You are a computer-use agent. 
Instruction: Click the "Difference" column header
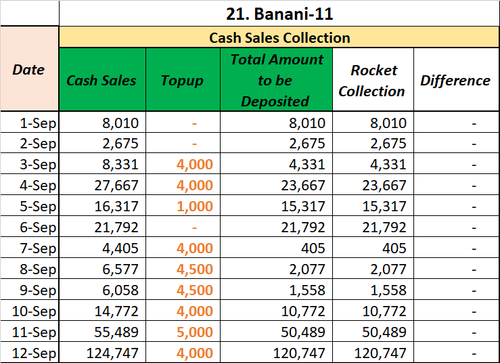click(456, 80)
